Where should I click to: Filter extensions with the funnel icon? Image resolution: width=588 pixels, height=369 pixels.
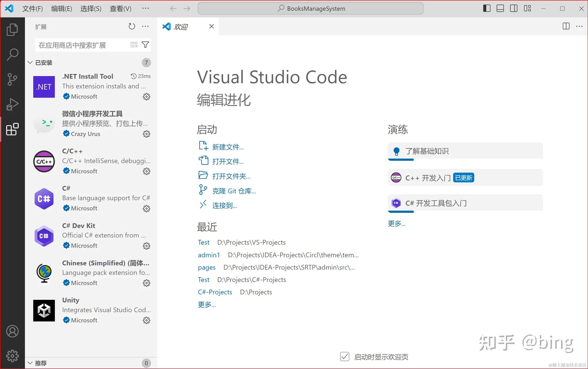[145, 45]
